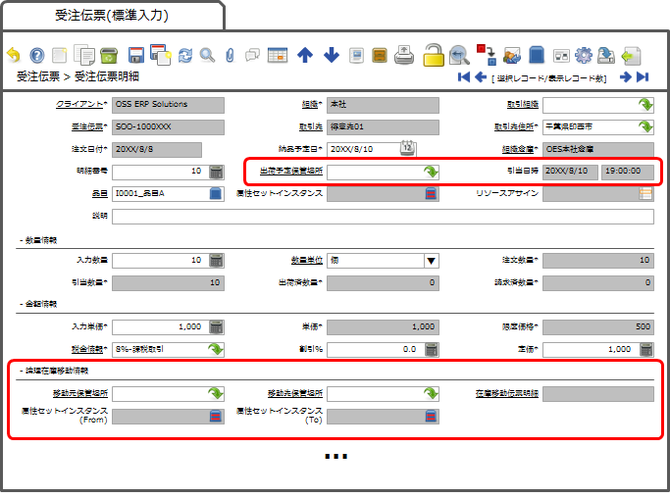The image size is (670, 498).
Task: Select the 受注伝票(標準入力) tab
Action: [112, 15]
